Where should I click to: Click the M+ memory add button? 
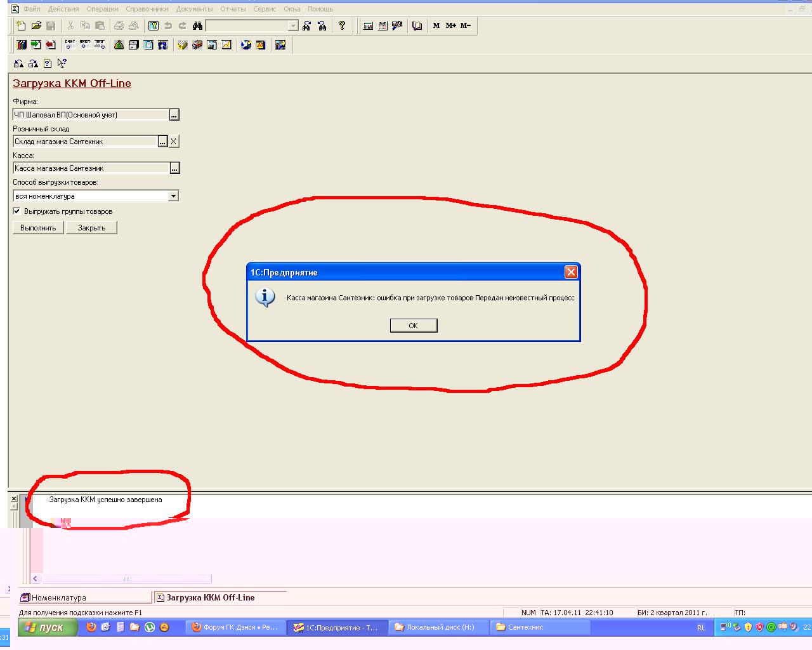tap(451, 26)
